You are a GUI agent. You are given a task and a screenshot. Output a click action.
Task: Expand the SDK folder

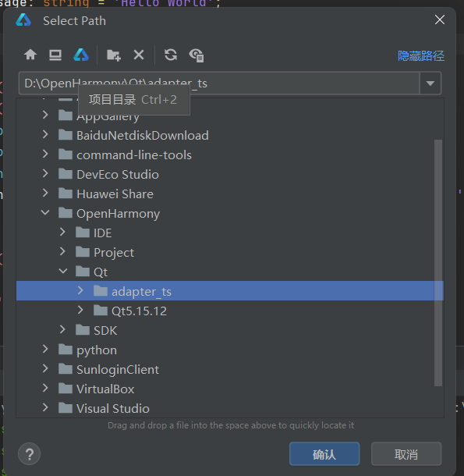pyautogui.click(x=62, y=329)
